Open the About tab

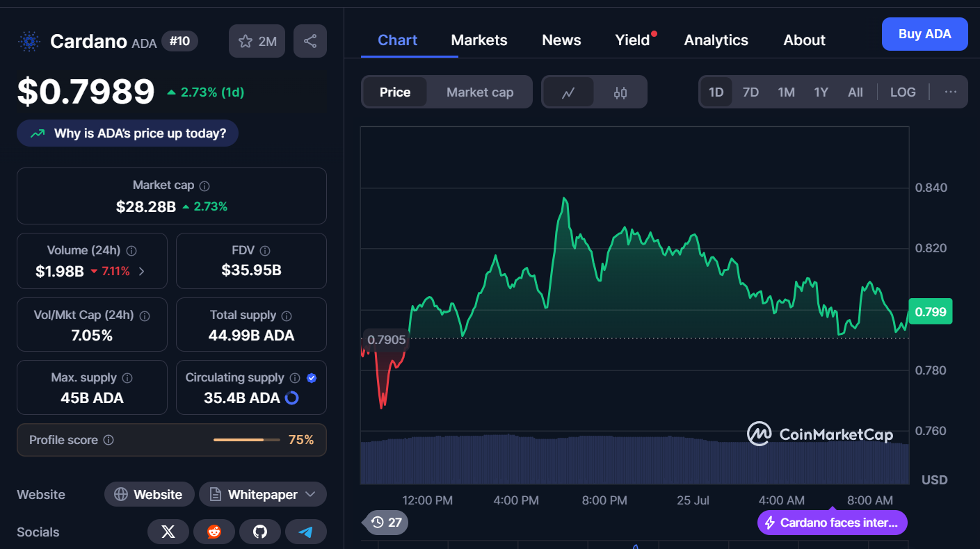click(x=804, y=40)
